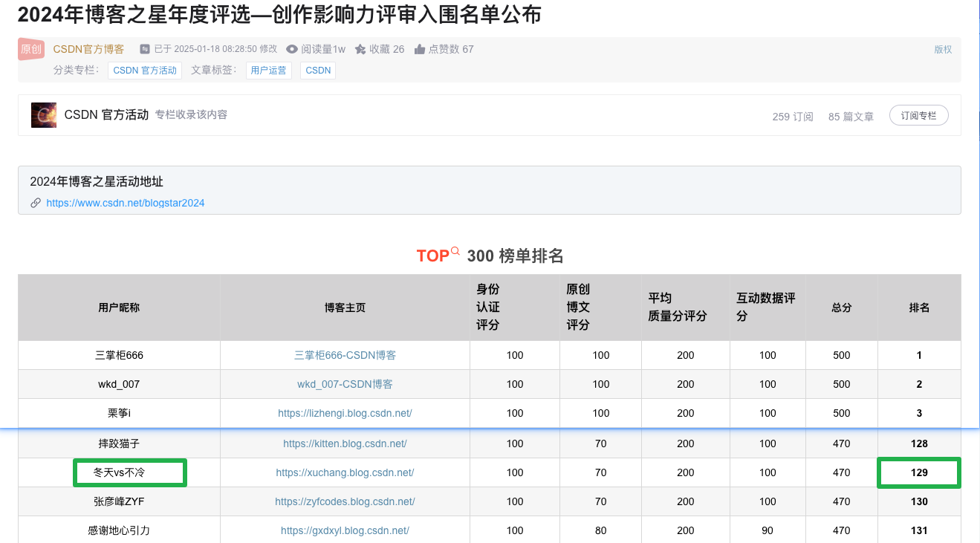Click the article title 2024年博客之星年度评选
This screenshot has width=980, height=543.
279,14
